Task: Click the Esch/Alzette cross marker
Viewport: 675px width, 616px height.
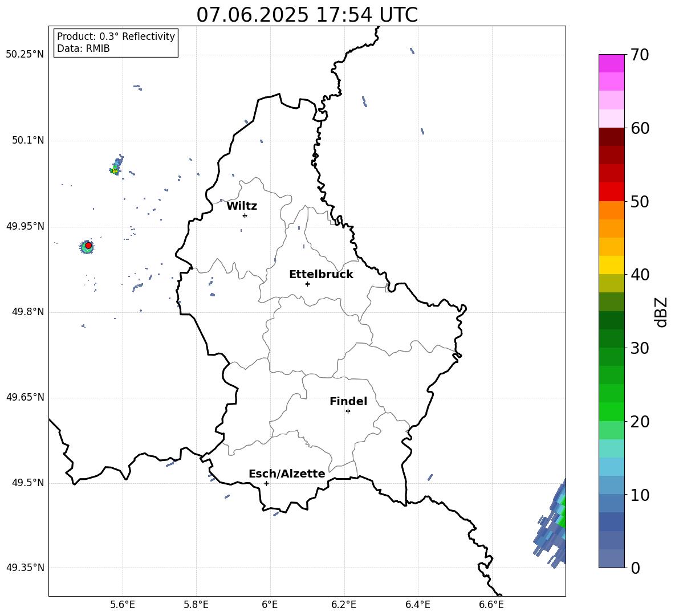Action: [266, 483]
